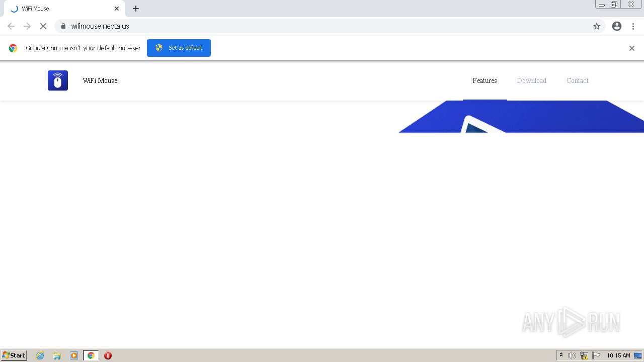Click the WiFi Mouse app logo

tap(58, 80)
